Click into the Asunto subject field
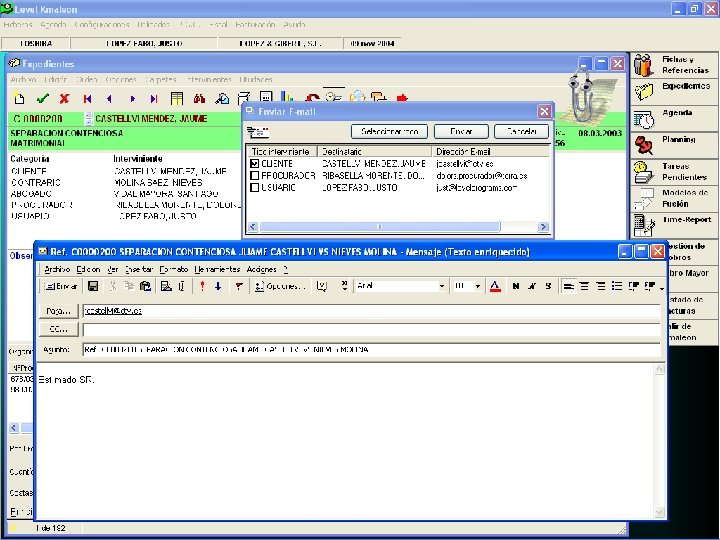The image size is (720, 540). (x=371, y=349)
